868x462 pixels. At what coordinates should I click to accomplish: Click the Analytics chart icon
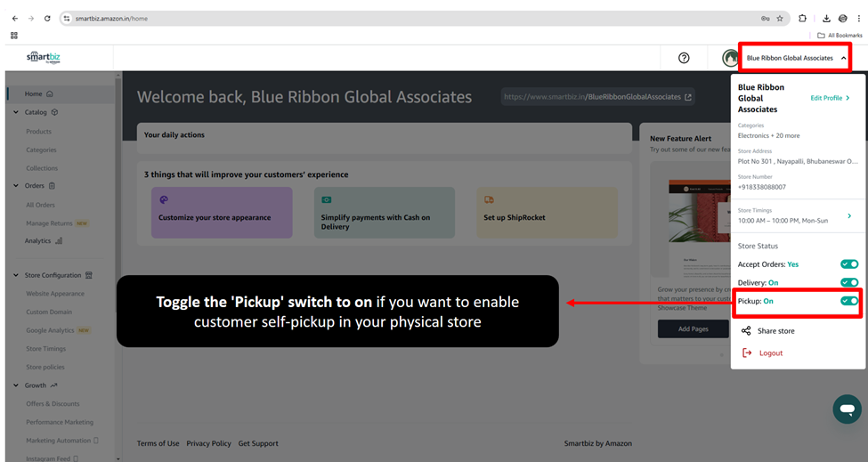point(59,240)
